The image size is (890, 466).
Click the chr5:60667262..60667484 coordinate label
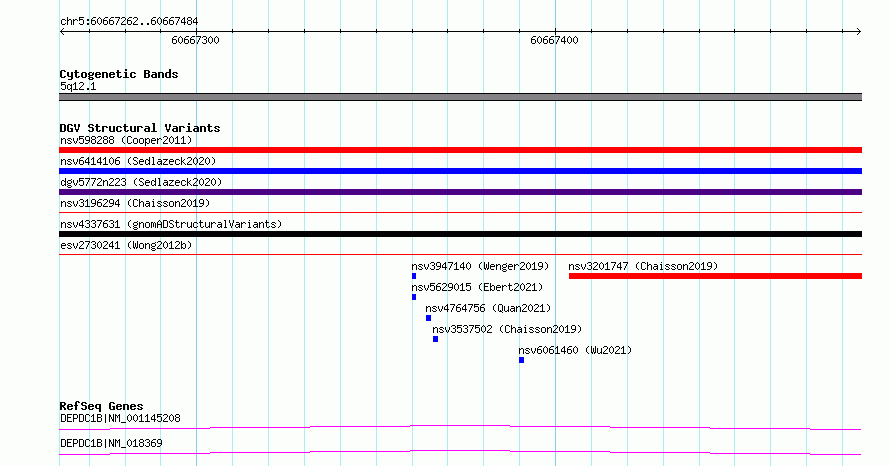click(129, 22)
